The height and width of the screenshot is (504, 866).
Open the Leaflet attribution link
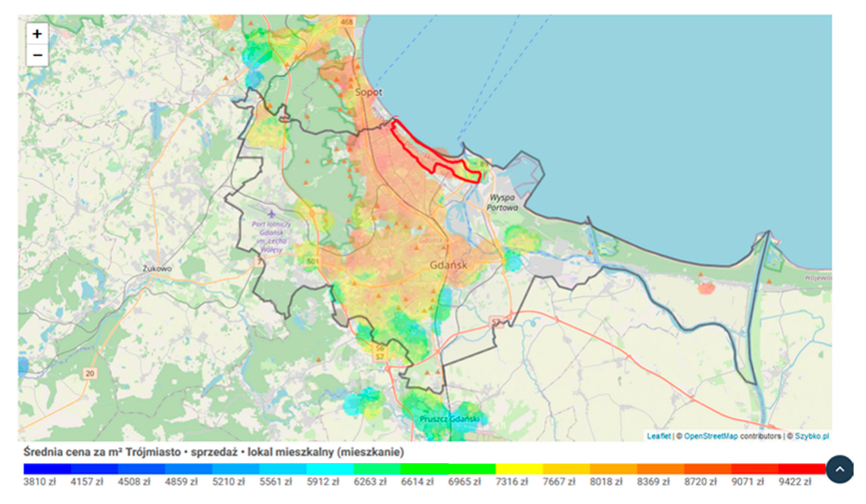(659, 436)
